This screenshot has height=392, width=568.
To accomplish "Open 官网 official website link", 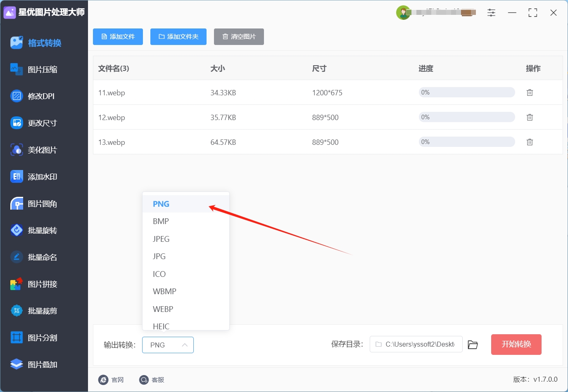I will pos(111,380).
